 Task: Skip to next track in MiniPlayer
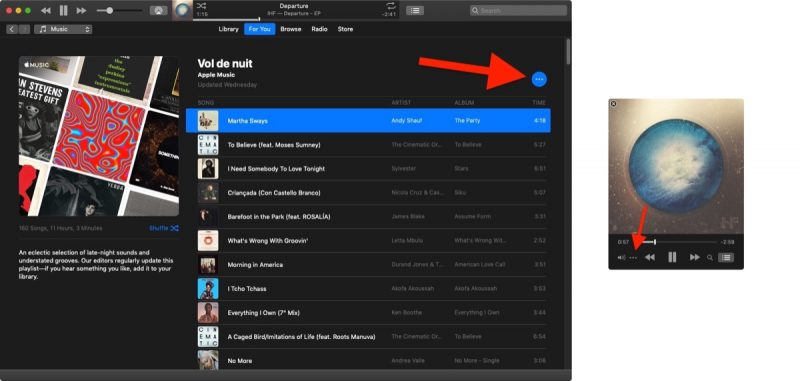tap(694, 258)
